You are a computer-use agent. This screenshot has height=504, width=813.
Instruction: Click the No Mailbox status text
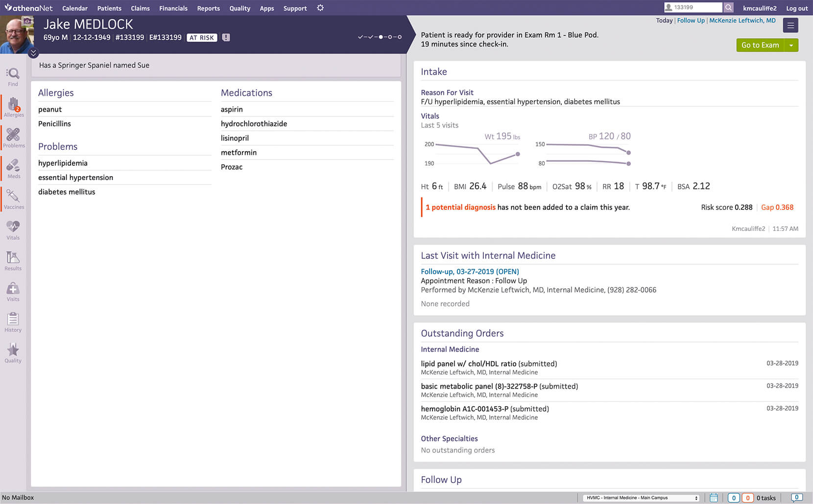tap(18, 498)
